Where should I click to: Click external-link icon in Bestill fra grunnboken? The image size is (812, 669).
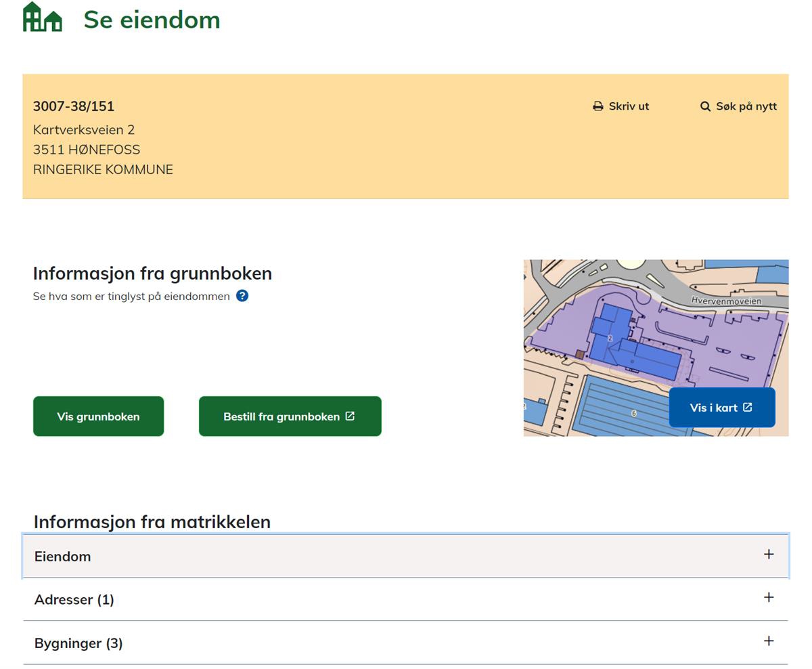point(350,416)
